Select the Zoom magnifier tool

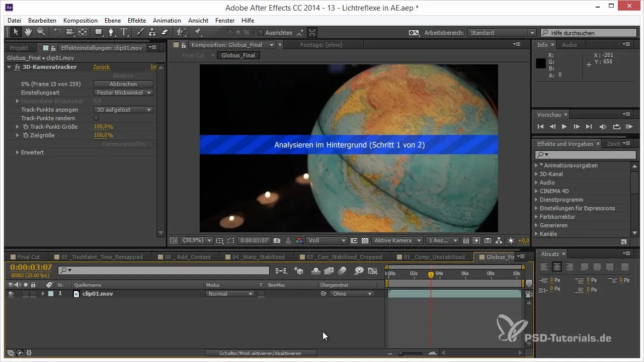tap(41, 32)
